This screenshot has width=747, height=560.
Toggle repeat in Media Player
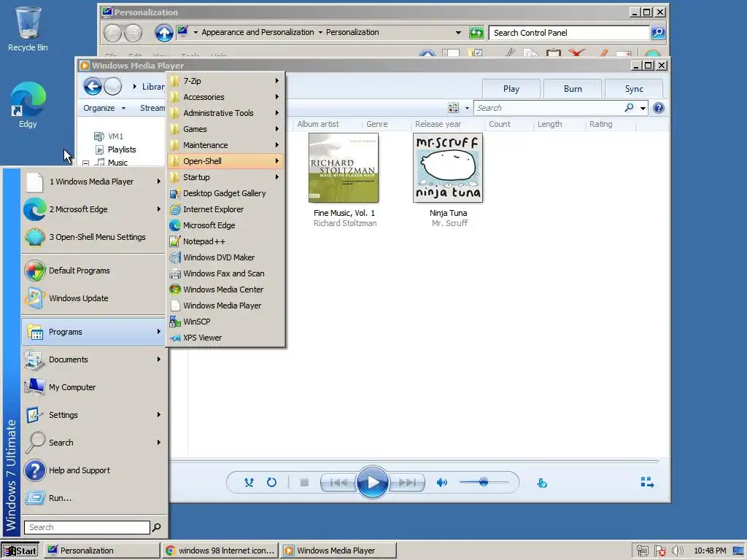pyautogui.click(x=271, y=483)
